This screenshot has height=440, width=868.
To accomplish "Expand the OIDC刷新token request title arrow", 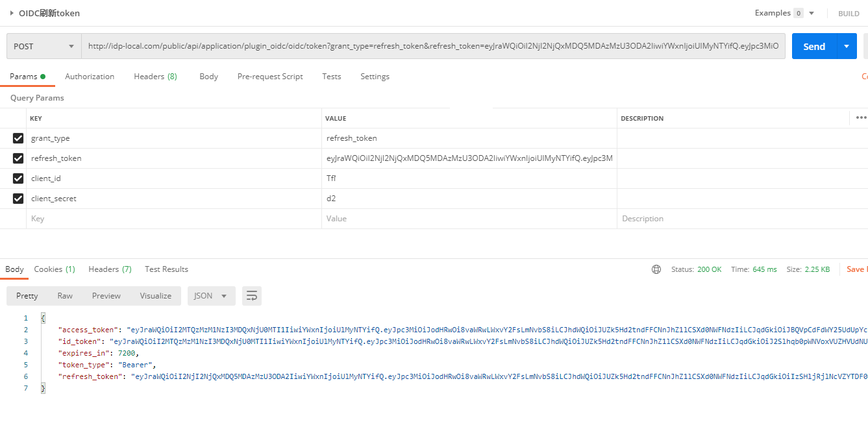I will (12, 14).
